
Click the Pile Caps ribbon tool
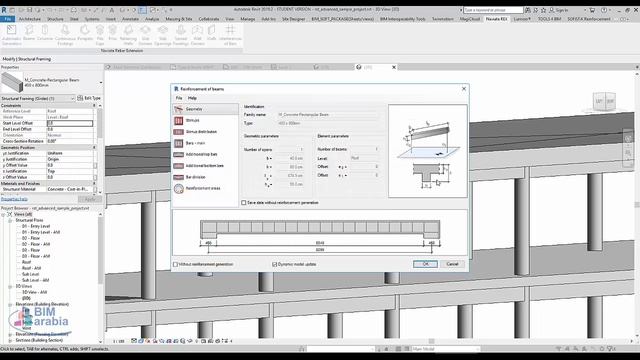point(100,34)
